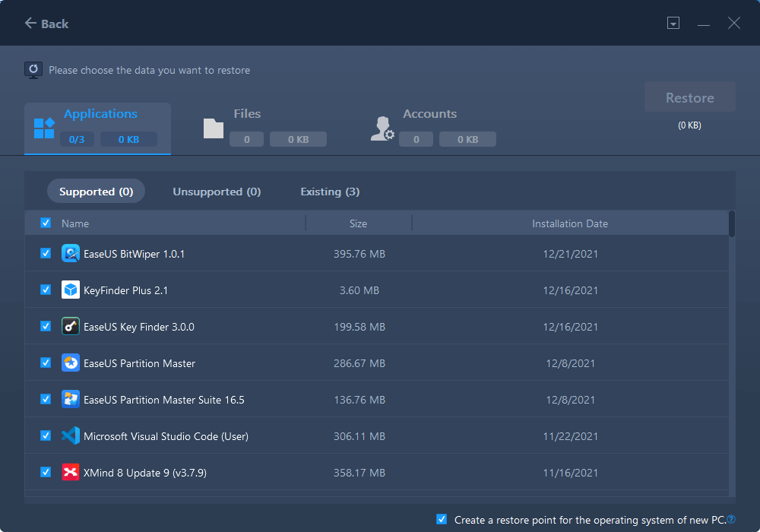Switch to Existing (3) sub-tab

click(x=330, y=192)
